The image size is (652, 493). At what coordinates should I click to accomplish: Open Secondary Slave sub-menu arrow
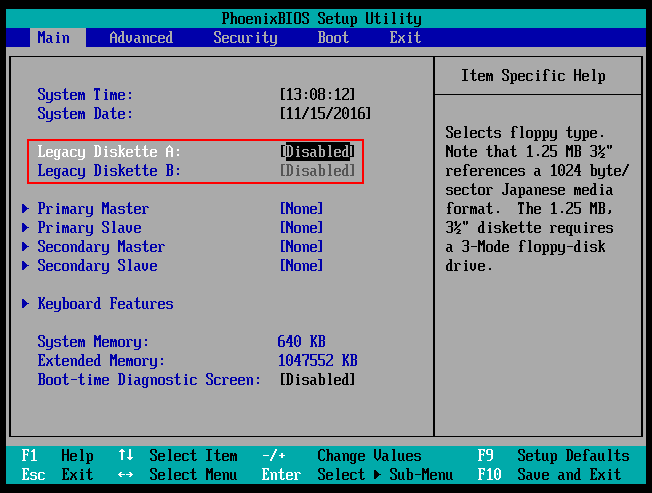coord(25,266)
